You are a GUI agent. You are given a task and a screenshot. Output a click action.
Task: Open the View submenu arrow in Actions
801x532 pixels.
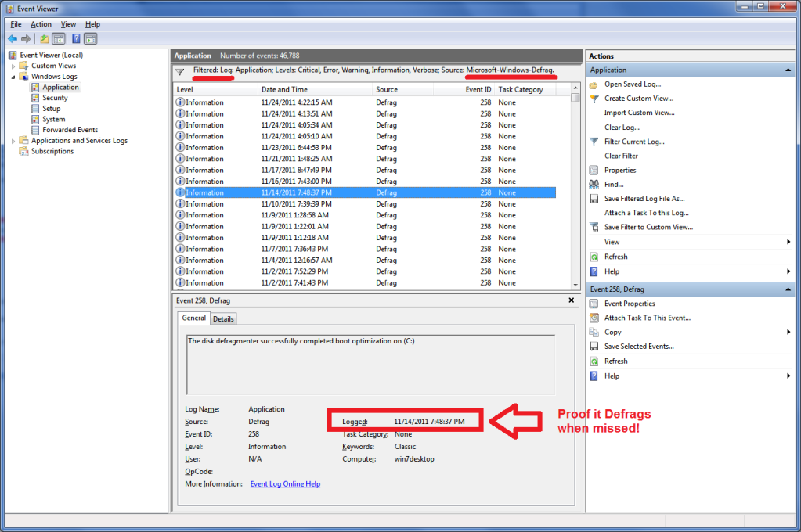[x=788, y=242]
